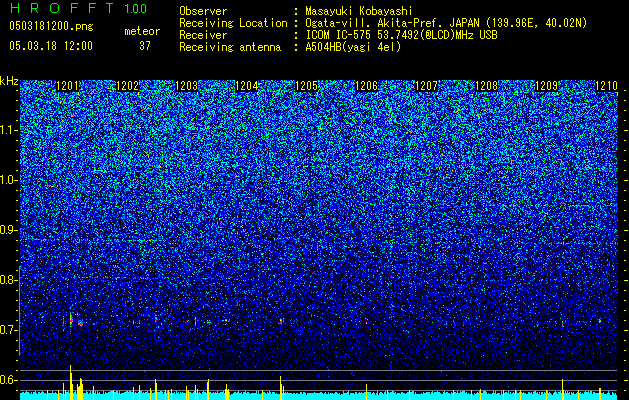This screenshot has width=629, height=400.
Task: Click the tallest yellow power spike at 1201
Action: point(71,382)
